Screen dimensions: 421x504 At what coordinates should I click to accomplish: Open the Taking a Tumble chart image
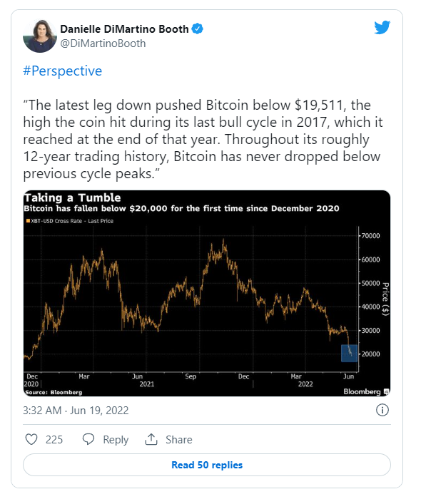pos(207,293)
